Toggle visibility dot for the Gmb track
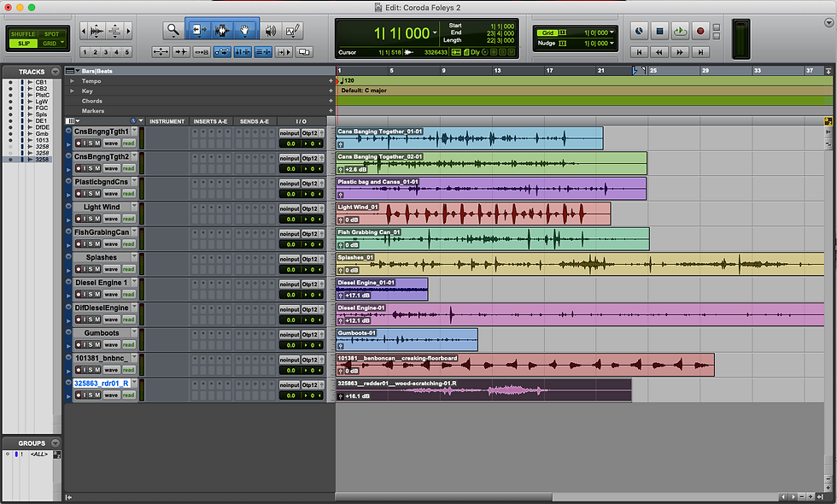Viewport: 837px width, 504px height. [10, 134]
